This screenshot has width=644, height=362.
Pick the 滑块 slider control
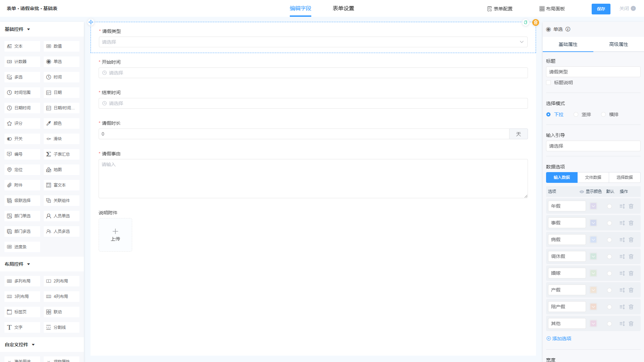tap(61, 139)
